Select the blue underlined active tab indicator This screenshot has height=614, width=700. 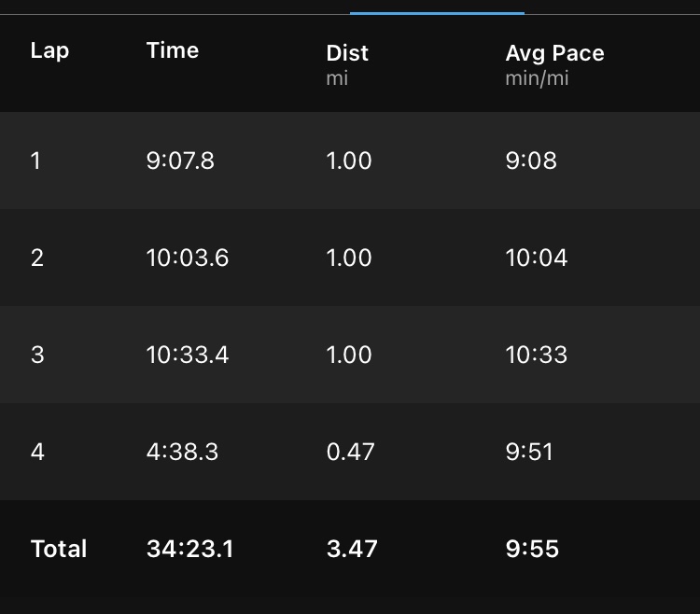[x=437, y=13]
